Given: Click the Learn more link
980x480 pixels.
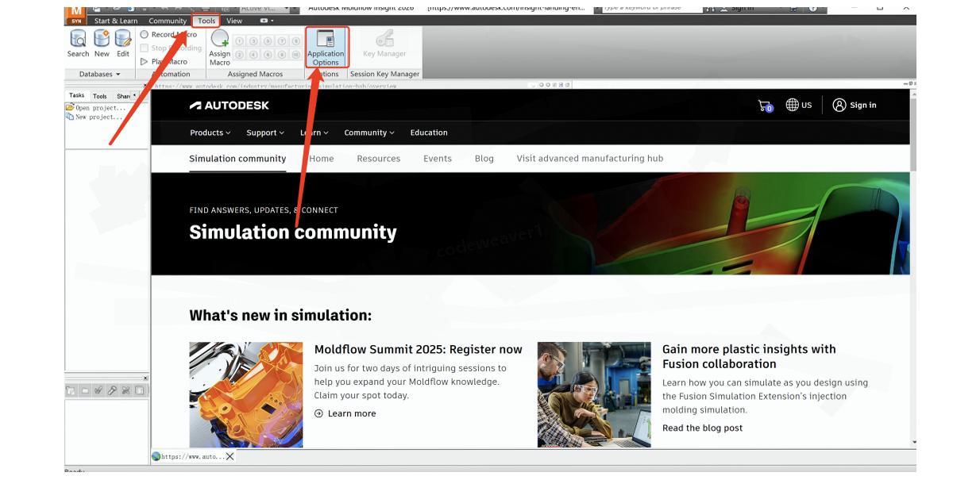Looking at the screenshot, I should 352,413.
